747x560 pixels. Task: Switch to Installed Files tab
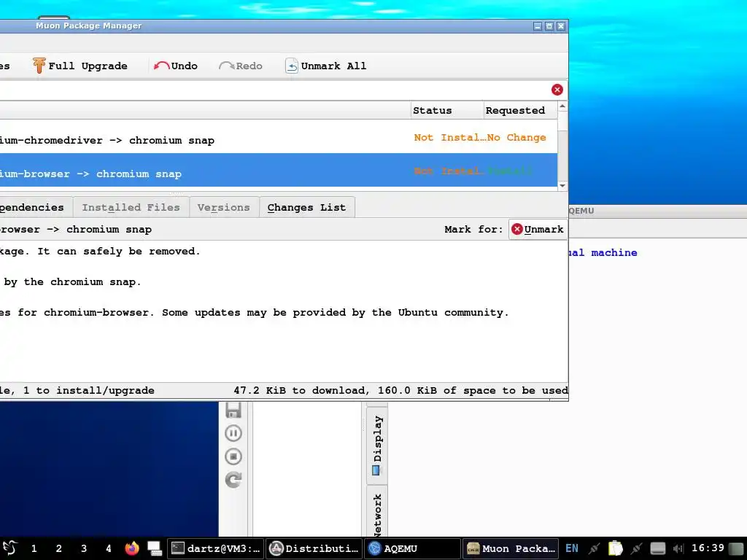coord(131,208)
